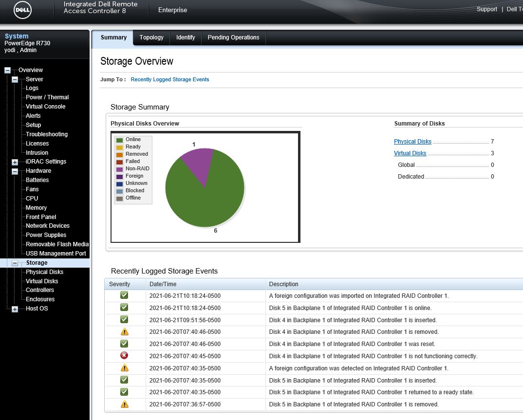Click success icon for foreign configuration imported event

pyautogui.click(x=124, y=295)
